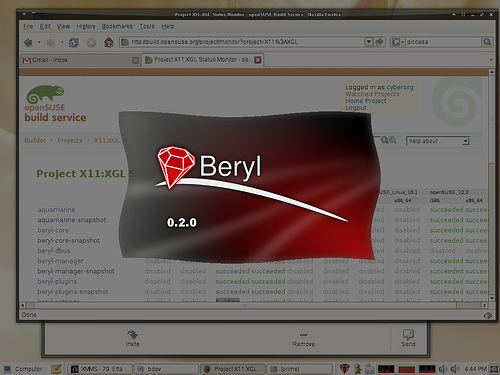Switch to the [prime] taskbar entry

pos(300,369)
